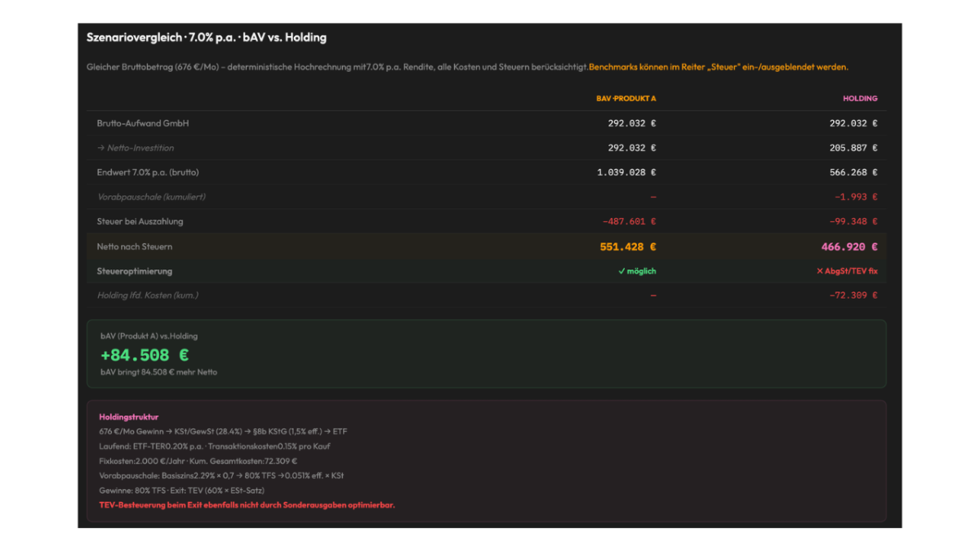Select the 'HOLDING' column header
This screenshot has width=980, height=551.
pyautogui.click(x=860, y=98)
